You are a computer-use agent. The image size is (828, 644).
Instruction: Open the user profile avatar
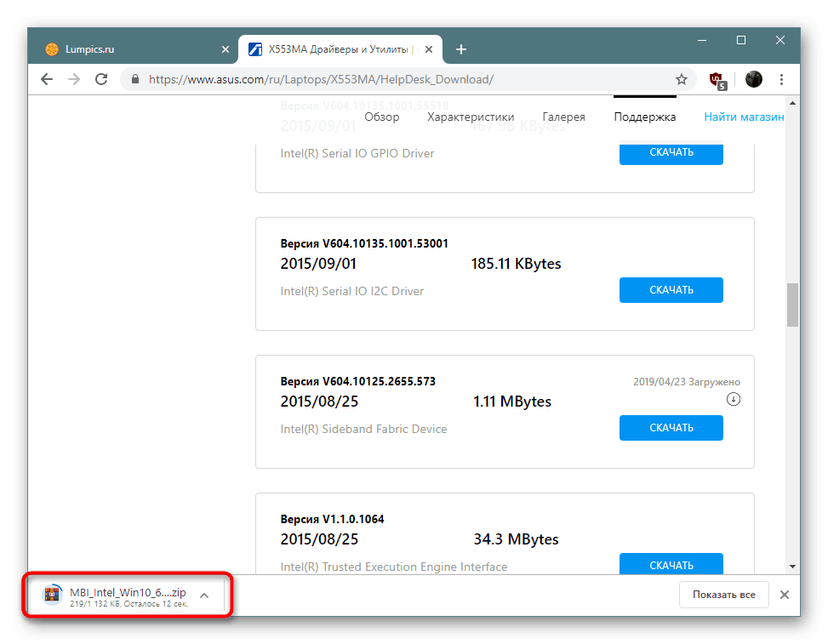click(754, 79)
